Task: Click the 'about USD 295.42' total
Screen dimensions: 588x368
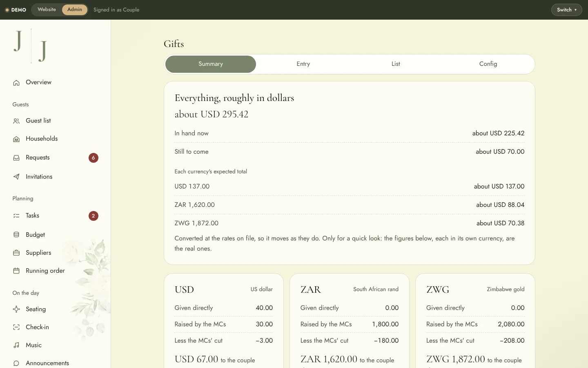Action: [x=212, y=114]
